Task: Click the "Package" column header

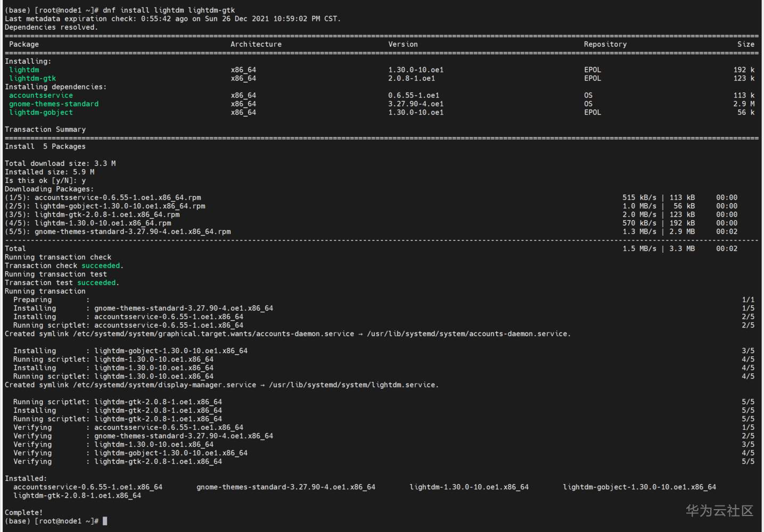Action: [x=24, y=44]
